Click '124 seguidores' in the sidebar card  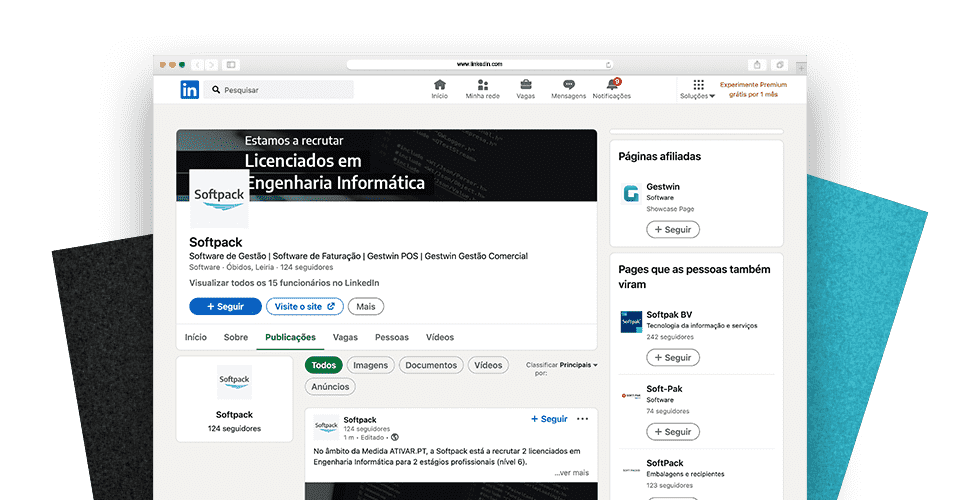234,429
